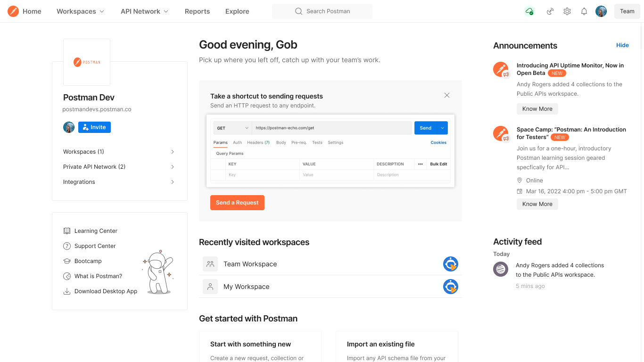Screen dimensions: 644x362
Task: Click the blue Invite button
Action: pyautogui.click(x=94, y=127)
